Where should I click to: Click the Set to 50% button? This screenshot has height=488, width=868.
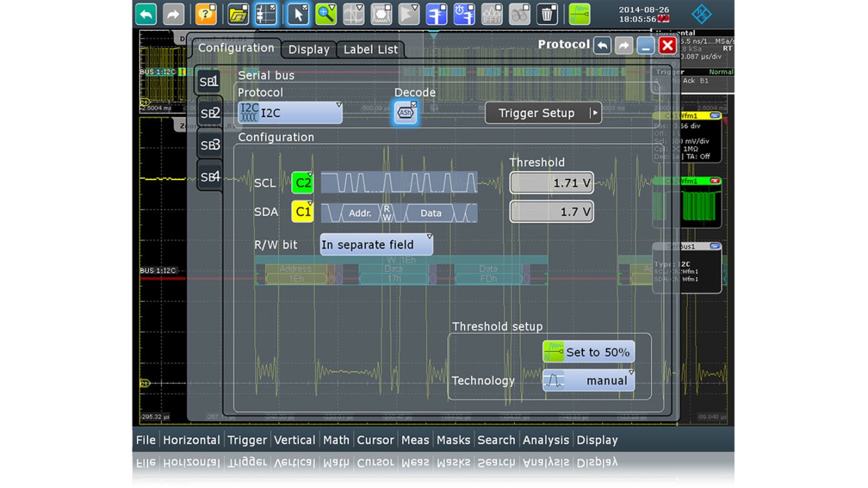pos(591,352)
